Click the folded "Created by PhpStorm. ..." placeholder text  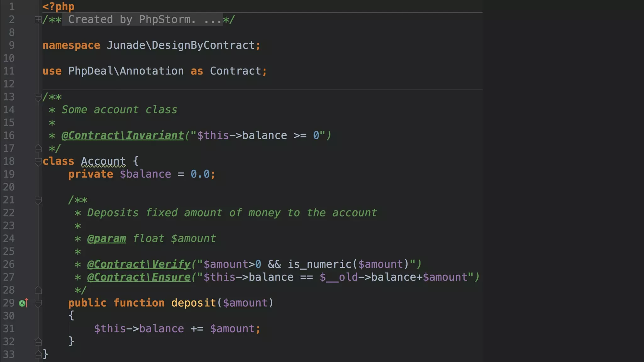click(x=142, y=19)
